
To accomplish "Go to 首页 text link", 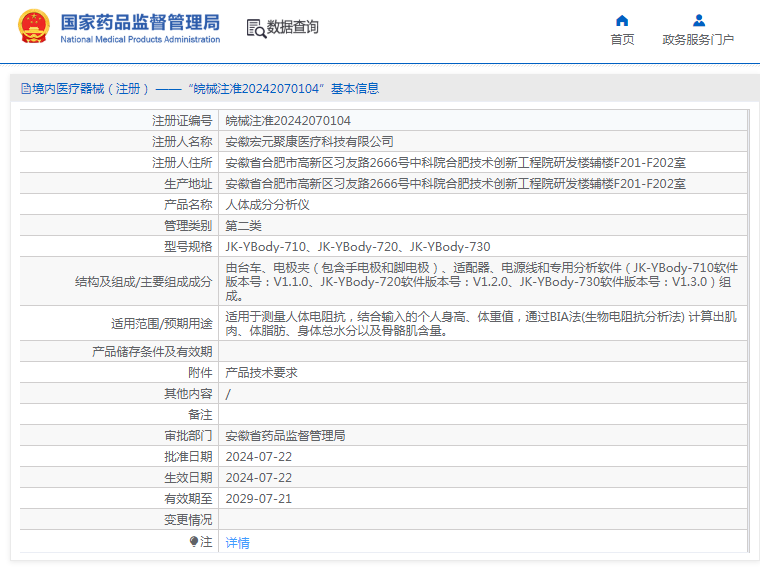I will pyautogui.click(x=622, y=39).
